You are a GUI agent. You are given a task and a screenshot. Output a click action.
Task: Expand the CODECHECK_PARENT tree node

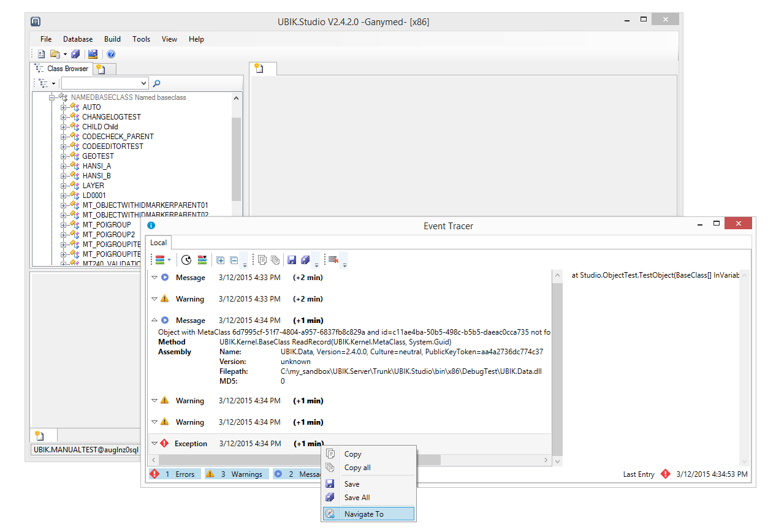64,137
